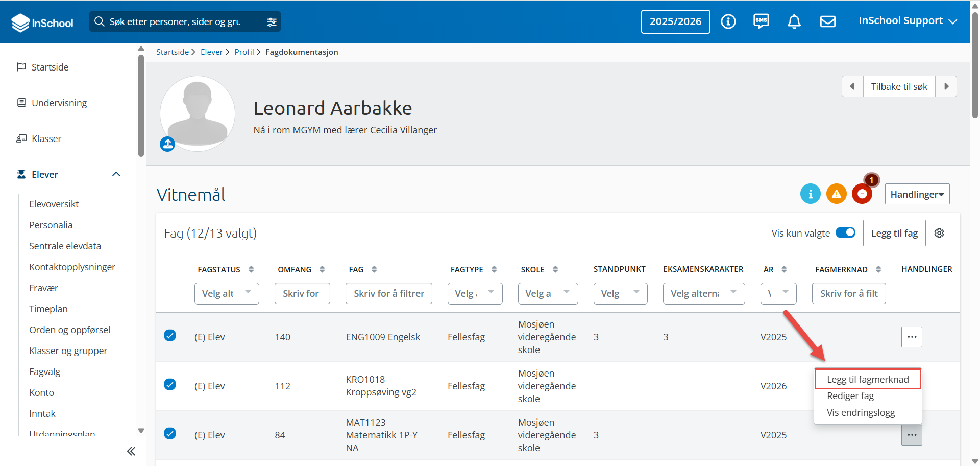Open the Skole filter dropdown
Viewport: 980px width, 466px height.
(x=548, y=293)
